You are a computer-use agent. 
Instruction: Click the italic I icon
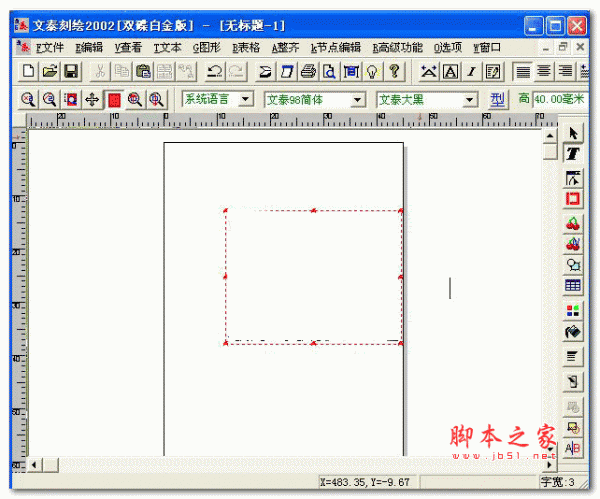(472, 72)
